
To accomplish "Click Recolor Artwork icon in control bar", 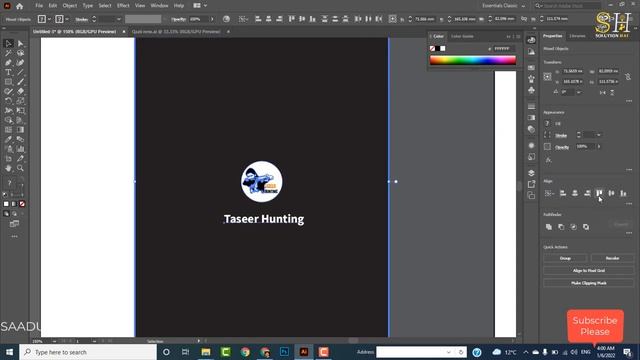I will [x=226, y=19].
